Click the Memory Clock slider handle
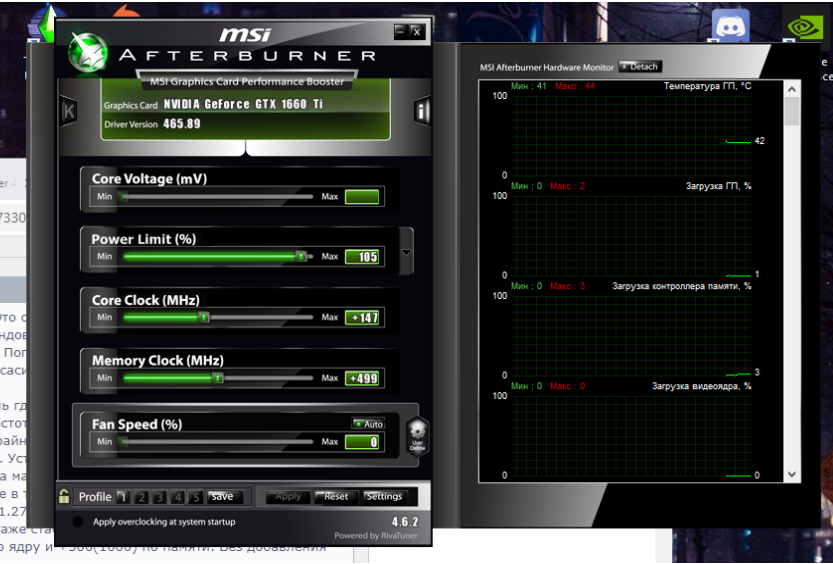 tap(217, 378)
